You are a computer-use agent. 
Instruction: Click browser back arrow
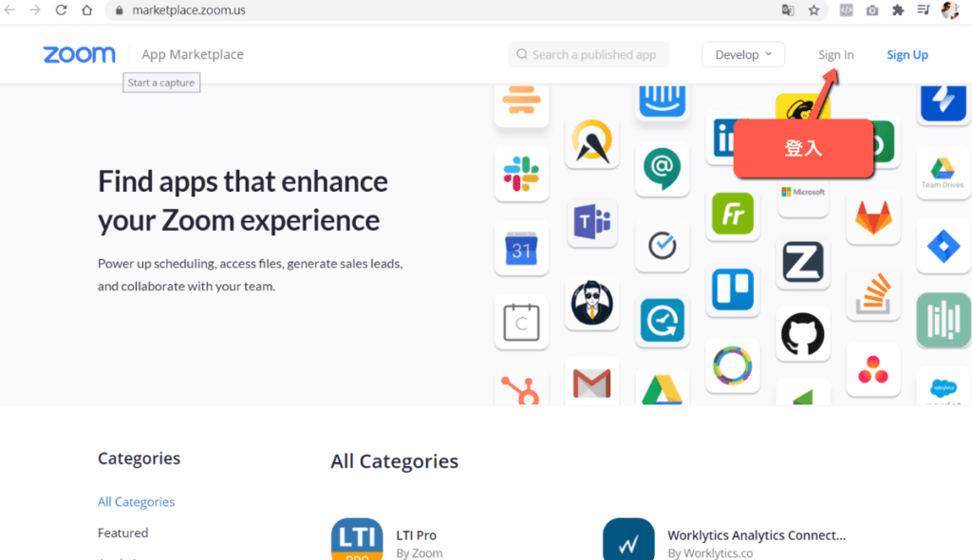pyautogui.click(x=9, y=9)
